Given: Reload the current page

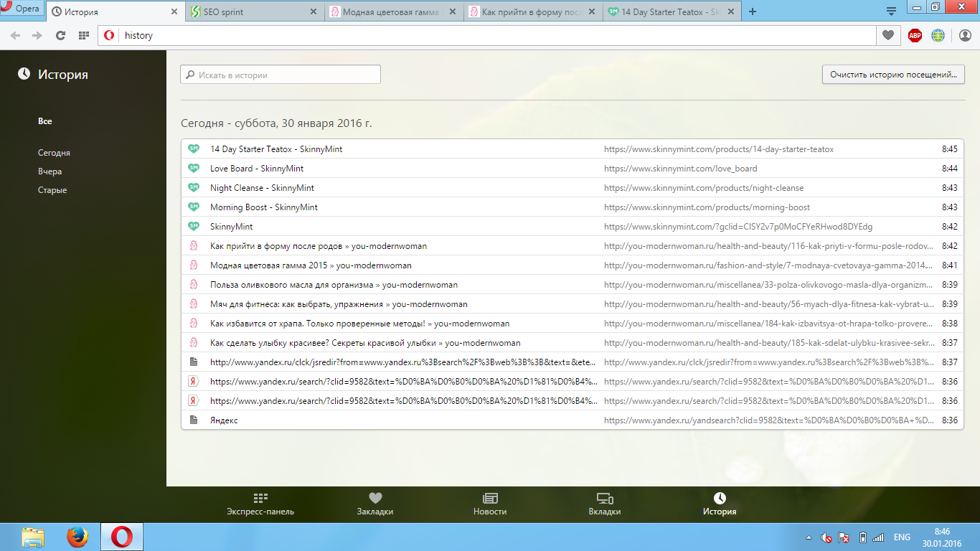Looking at the screenshot, I should click(61, 35).
